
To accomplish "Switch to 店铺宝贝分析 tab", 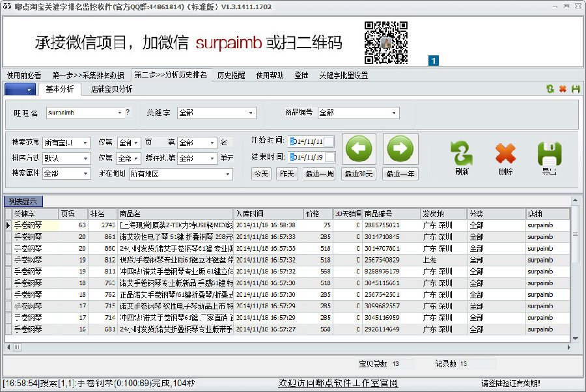I will (111, 89).
